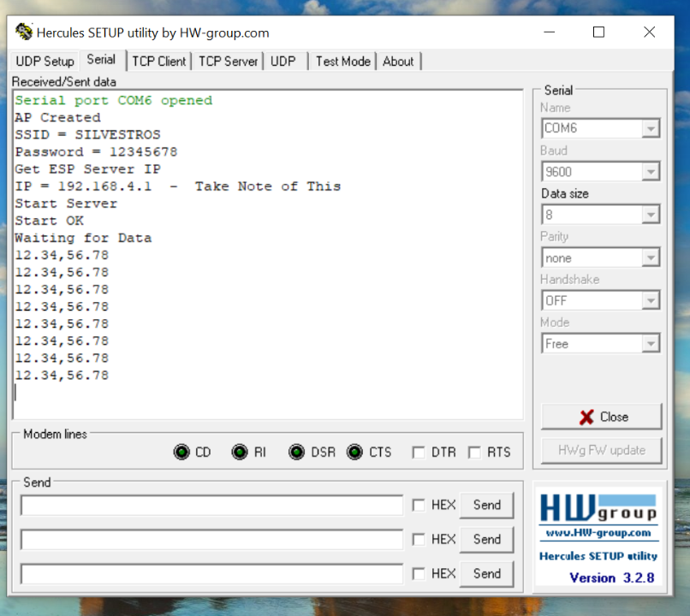
Task: Click the 'Password = 12345678' line
Action: [x=97, y=151]
